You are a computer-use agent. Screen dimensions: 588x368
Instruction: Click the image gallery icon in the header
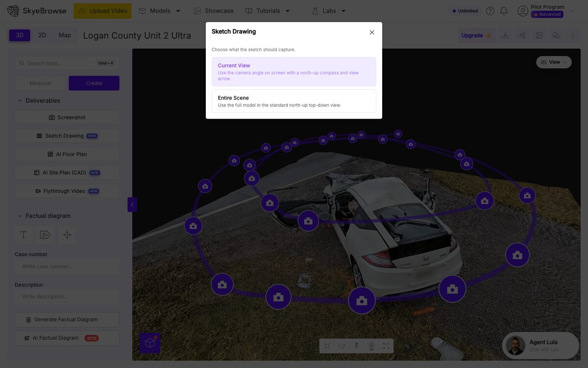539,35
